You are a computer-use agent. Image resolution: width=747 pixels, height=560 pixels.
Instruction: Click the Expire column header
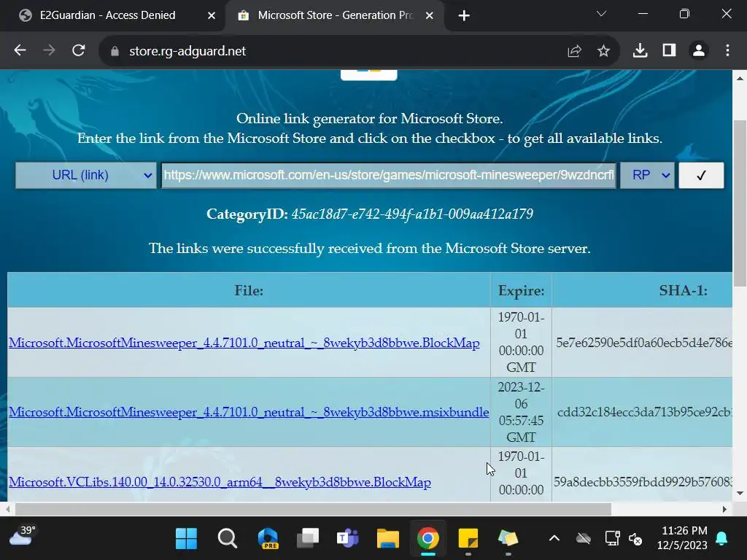[521, 290]
